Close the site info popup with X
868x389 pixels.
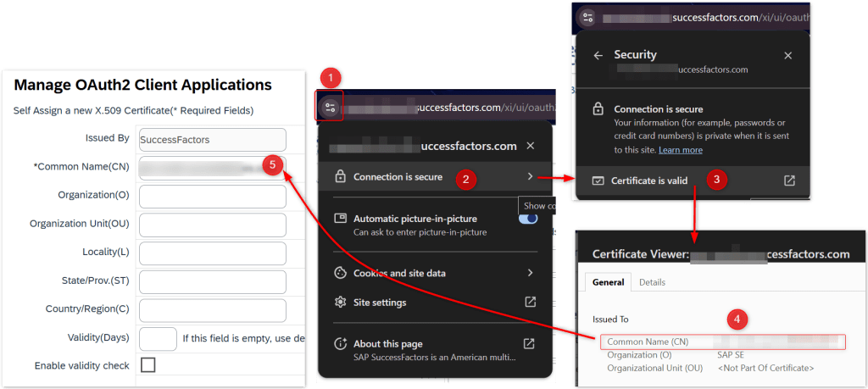point(530,146)
